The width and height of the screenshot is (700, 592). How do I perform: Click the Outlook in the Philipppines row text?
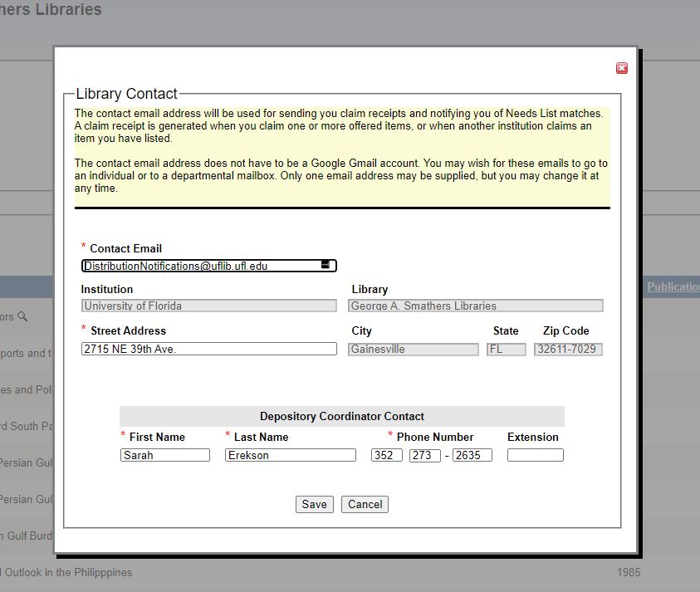click(x=68, y=572)
